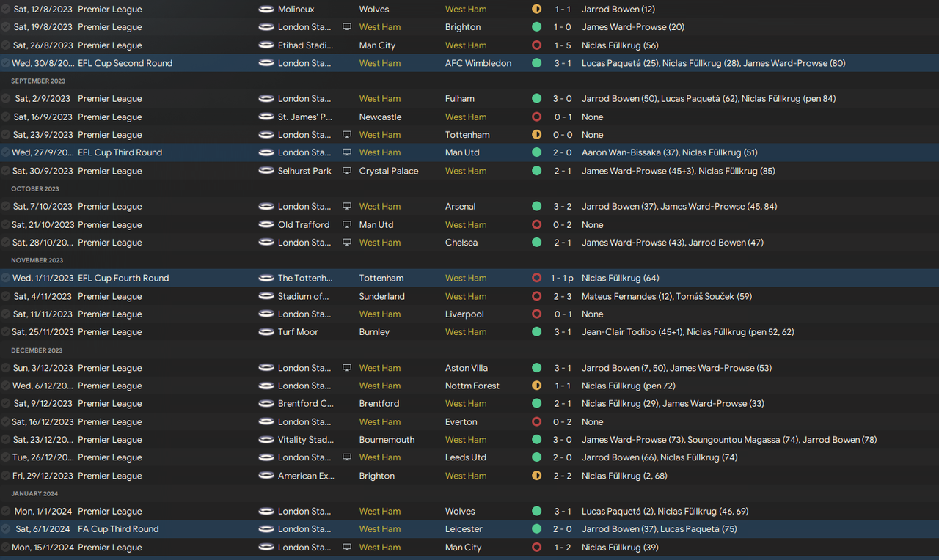The width and height of the screenshot is (939, 560).
Task: Click the TV icon on the Chelsea 2 - 1 fixture
Action: 347,243
